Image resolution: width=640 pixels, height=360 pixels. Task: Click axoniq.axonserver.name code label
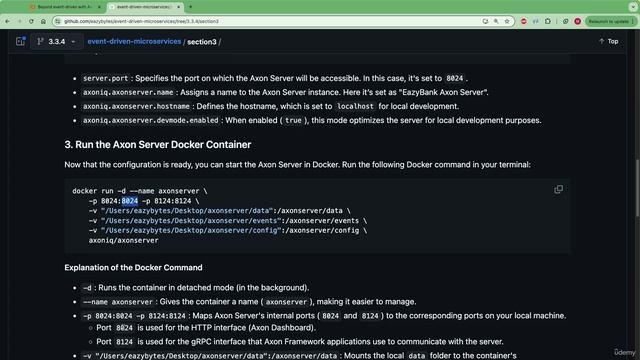(128, 92)
